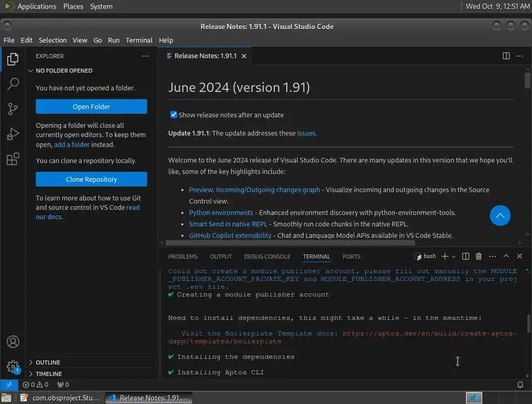Screen dimensions: 532x404
Task: Open the Edit menu
Action: coord(26,40)
